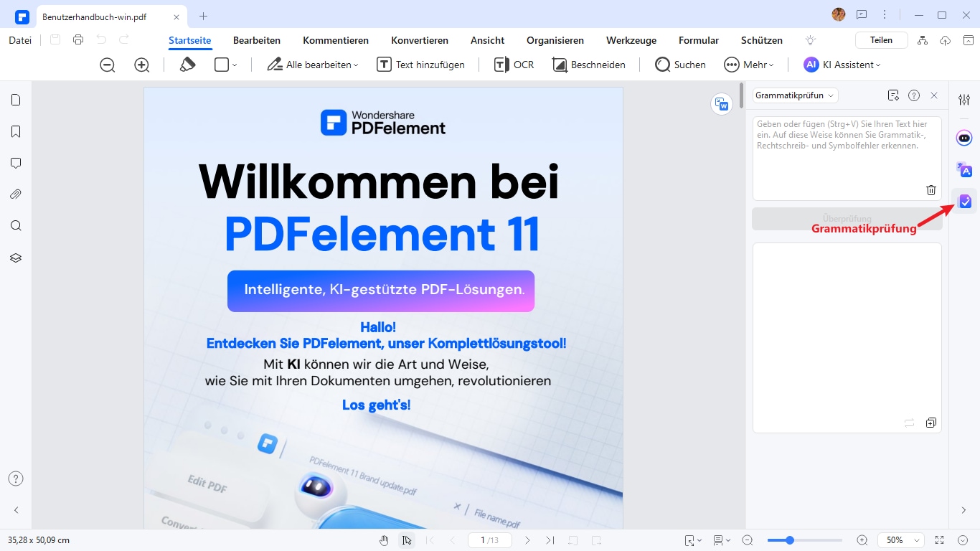980x551 pixels.
Task: Switch to the Konvertieren tab
Action: (x=420, y=40)
